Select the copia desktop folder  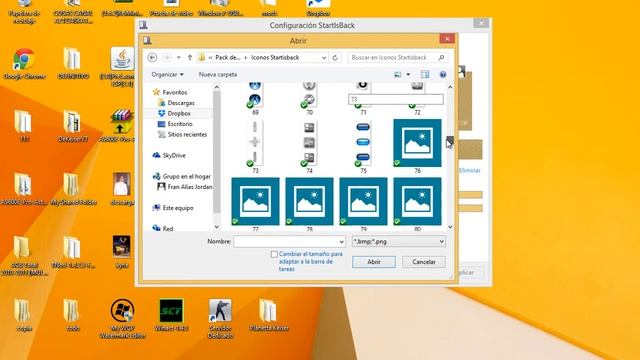[24, 315]
